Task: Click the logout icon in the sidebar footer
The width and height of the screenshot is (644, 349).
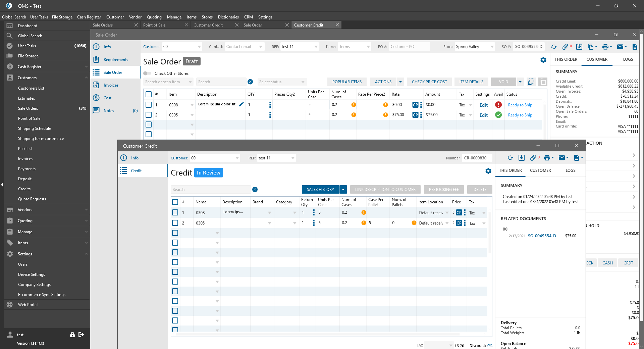Action: [81, 335]
